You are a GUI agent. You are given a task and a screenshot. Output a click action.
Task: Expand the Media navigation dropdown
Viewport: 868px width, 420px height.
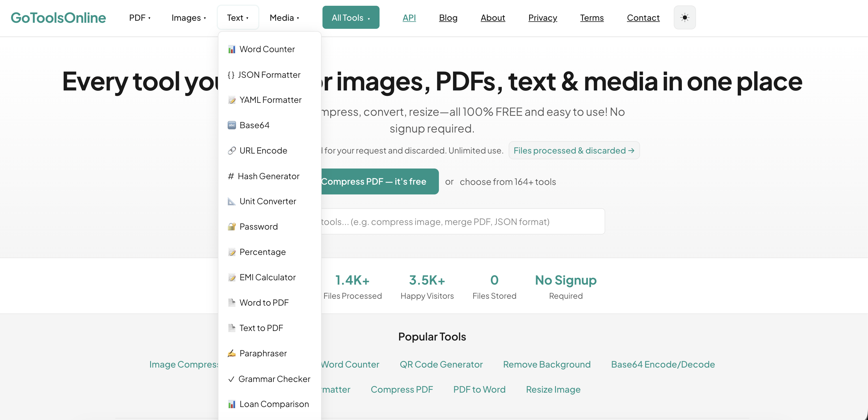pyautogui.click(x=284, y=18)
